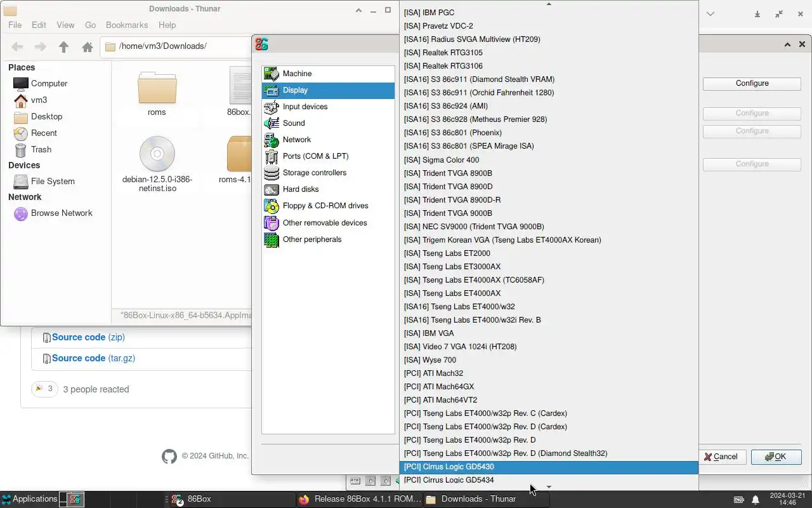812x508 pixels.
Task: Open Other peripherals settings
Action: [x=328, y=239]
